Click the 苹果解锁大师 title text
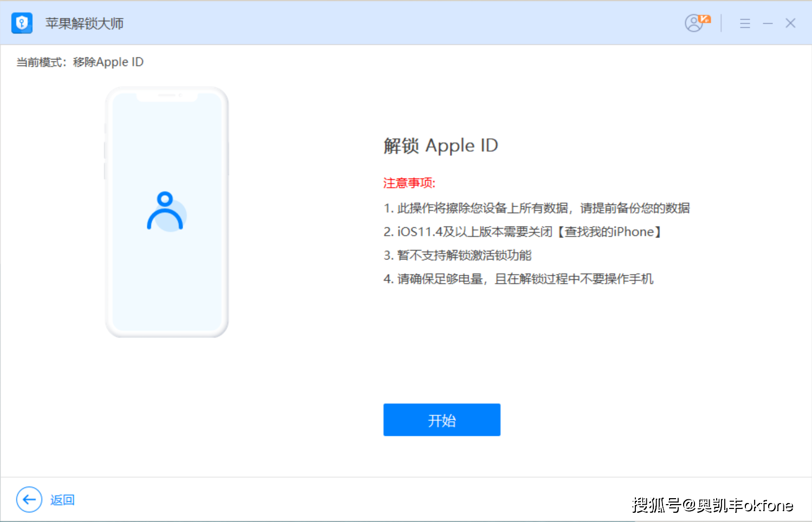Screen dimensions: 812x522 point(84,23)
